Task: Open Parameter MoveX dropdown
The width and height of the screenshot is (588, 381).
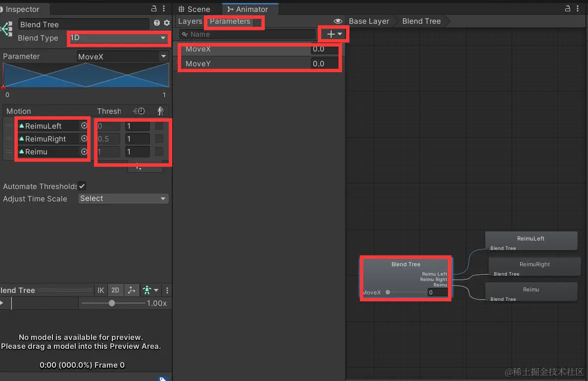Action: [123, 56]
